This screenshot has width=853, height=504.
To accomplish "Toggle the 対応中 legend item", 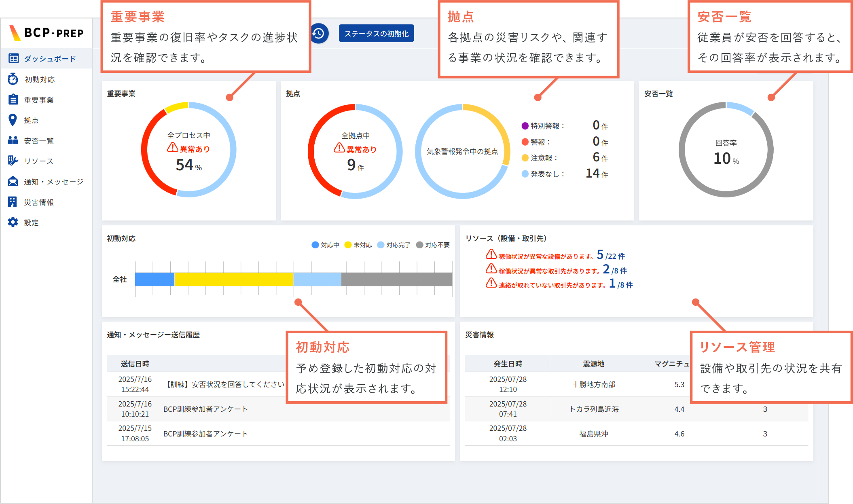I will pyautogui.click(x=326, y=245).
